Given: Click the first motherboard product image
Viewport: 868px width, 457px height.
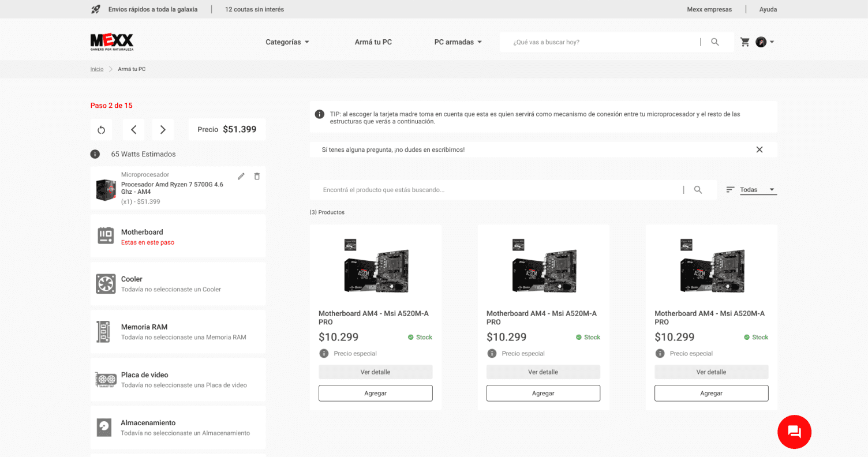Looking at the screenshot, I should coord(376,265).
